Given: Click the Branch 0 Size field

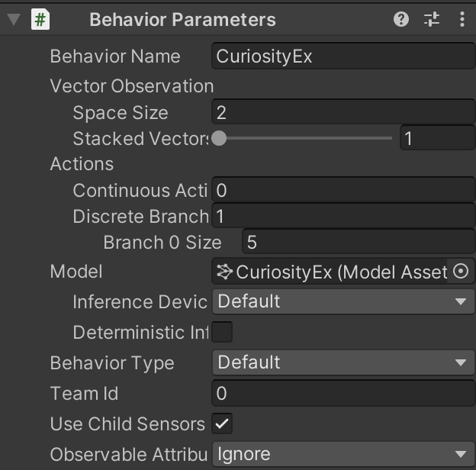Looking at the screenshot, I should pos(359,243).
